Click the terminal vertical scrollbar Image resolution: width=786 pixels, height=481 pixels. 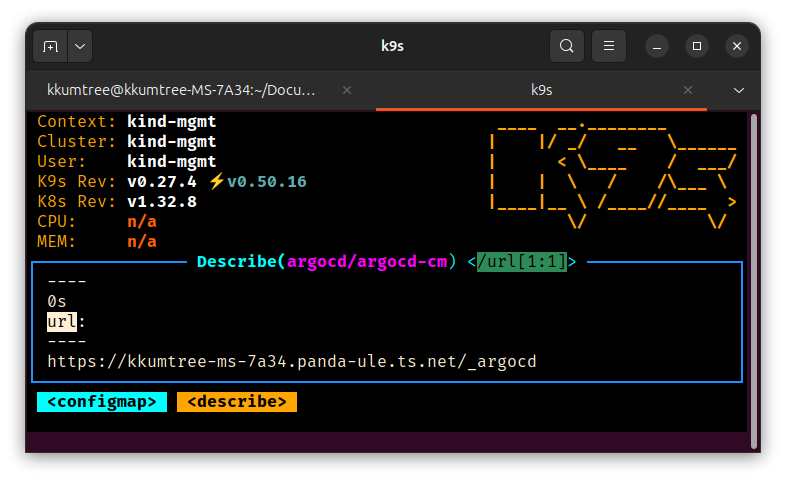[753, 281]
